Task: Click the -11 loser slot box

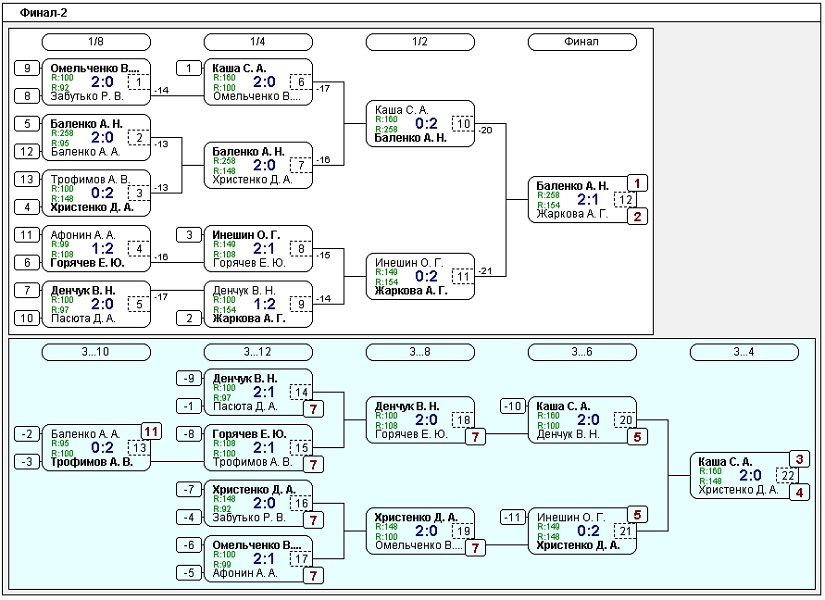Action: [513, 517]
